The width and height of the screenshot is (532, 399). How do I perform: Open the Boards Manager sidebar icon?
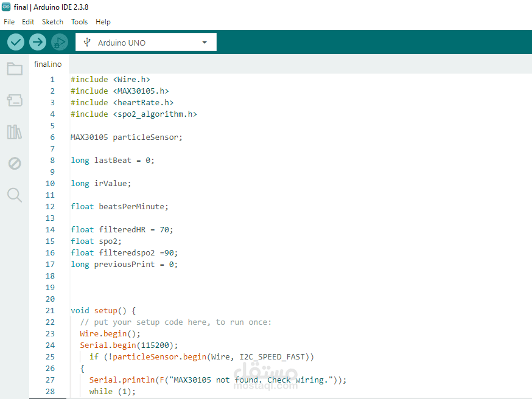[15, 100]
